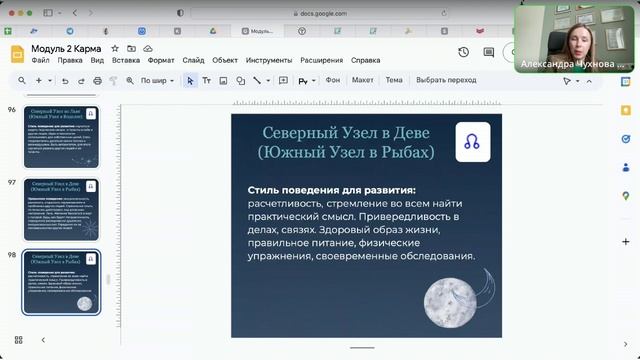Add a comment from toolbar
Screen dimensions: 640x360
tap(283, 81)
